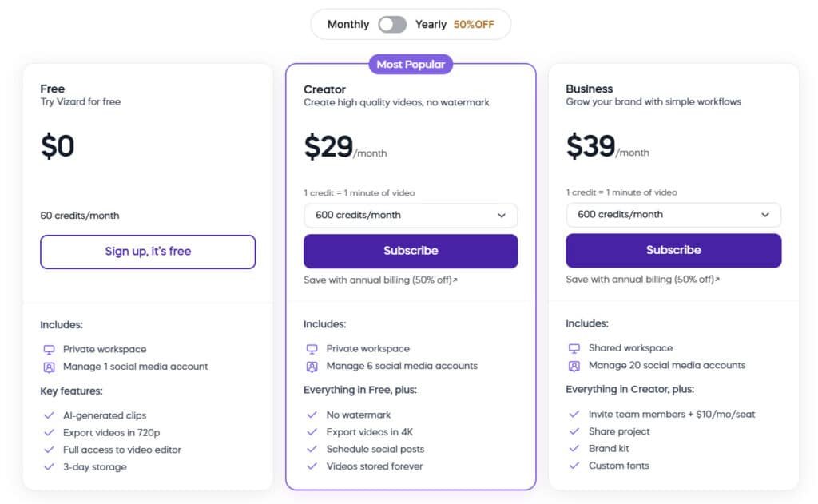Select the Yearly 50% OFF billing option
This screenshot has height=504, width=818.
(x=455, y=25)
